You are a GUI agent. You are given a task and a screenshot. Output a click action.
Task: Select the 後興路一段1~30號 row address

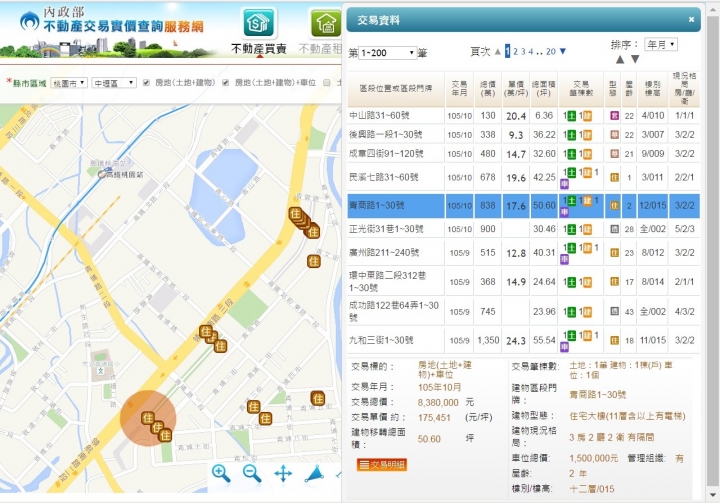(x=385, y=135)
